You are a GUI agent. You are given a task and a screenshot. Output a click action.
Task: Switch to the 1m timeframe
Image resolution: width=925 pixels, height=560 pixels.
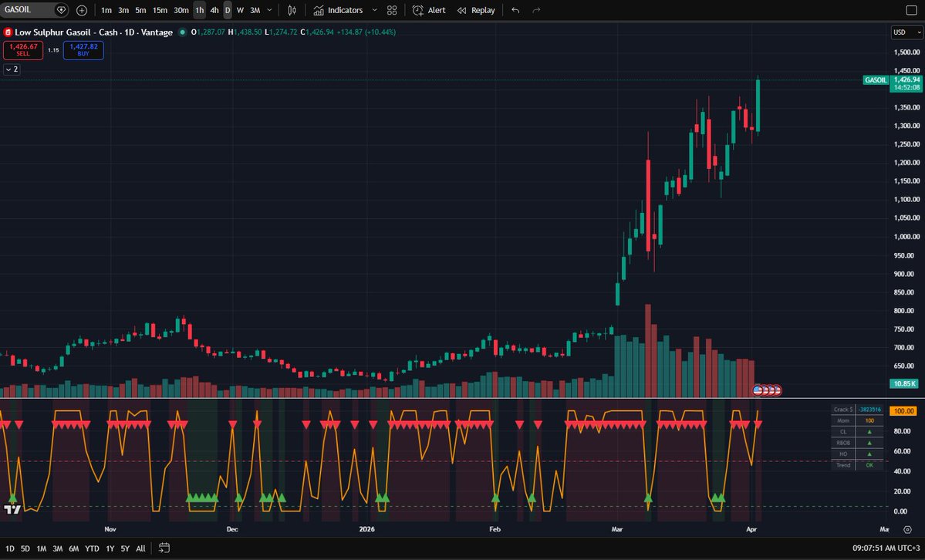pyautogui.click(x=106, y=10)
